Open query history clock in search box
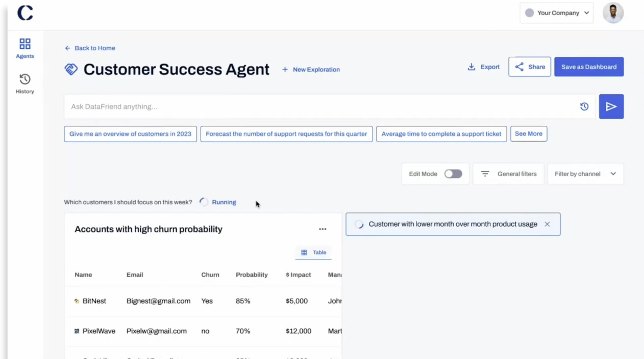The width and height of the screenshot is (644, 359). click(584, 107)
